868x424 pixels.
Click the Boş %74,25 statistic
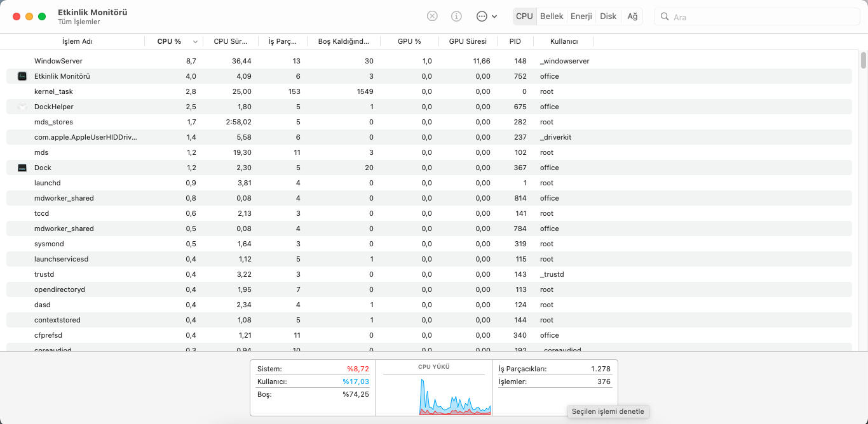[313, 394]
